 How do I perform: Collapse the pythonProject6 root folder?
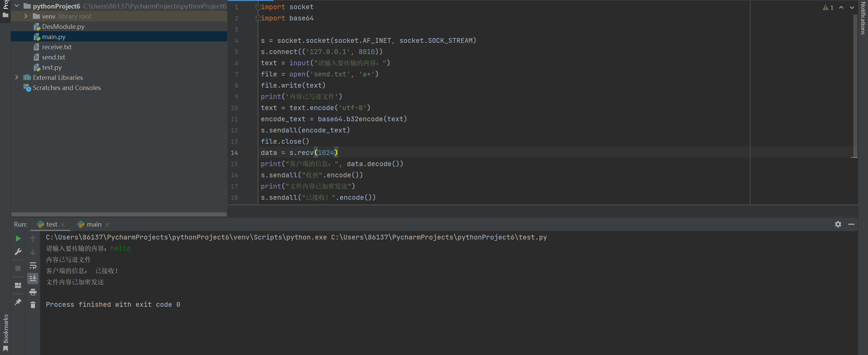17,6
